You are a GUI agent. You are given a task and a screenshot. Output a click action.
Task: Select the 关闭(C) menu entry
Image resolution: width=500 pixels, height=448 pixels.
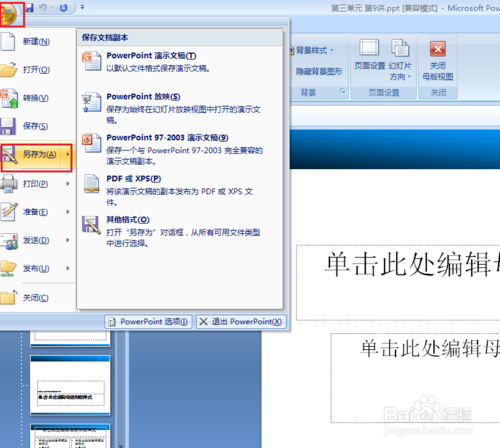[37, 298]
